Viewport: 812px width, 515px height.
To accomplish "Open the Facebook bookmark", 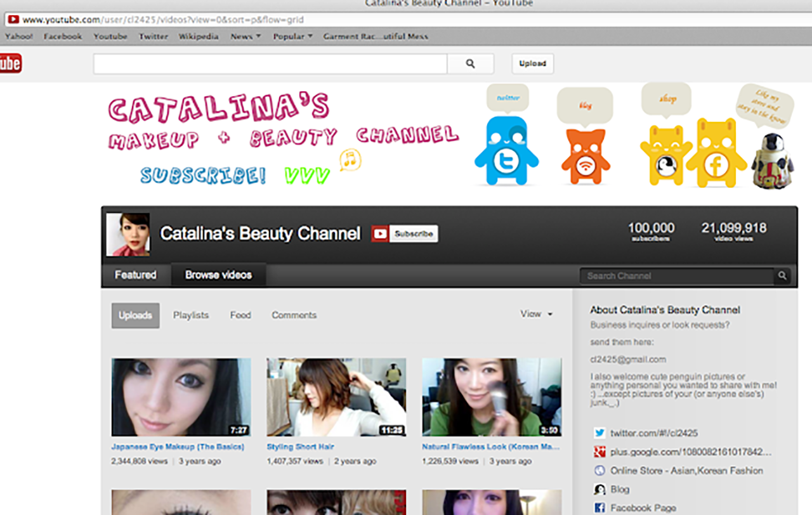I will [63, 36].
